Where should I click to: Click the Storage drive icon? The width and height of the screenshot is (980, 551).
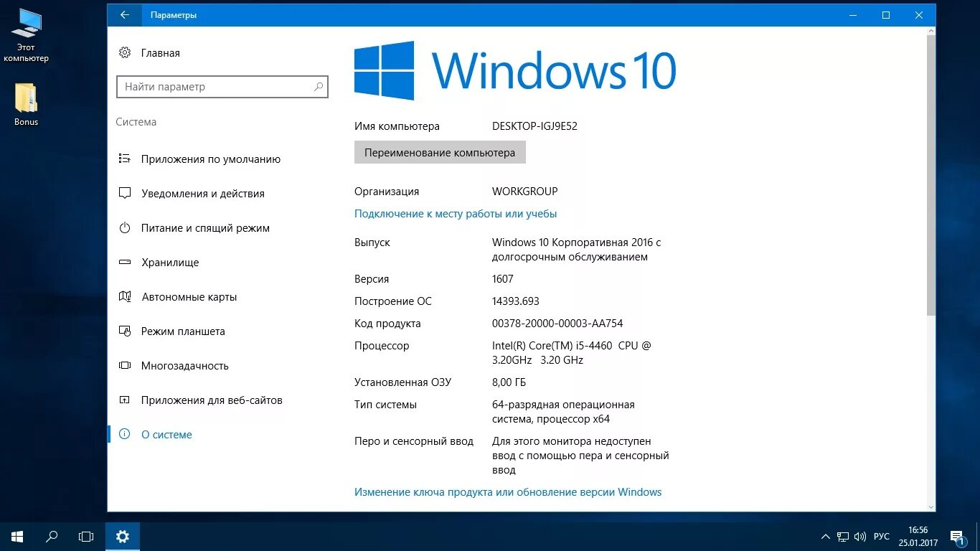125,263
